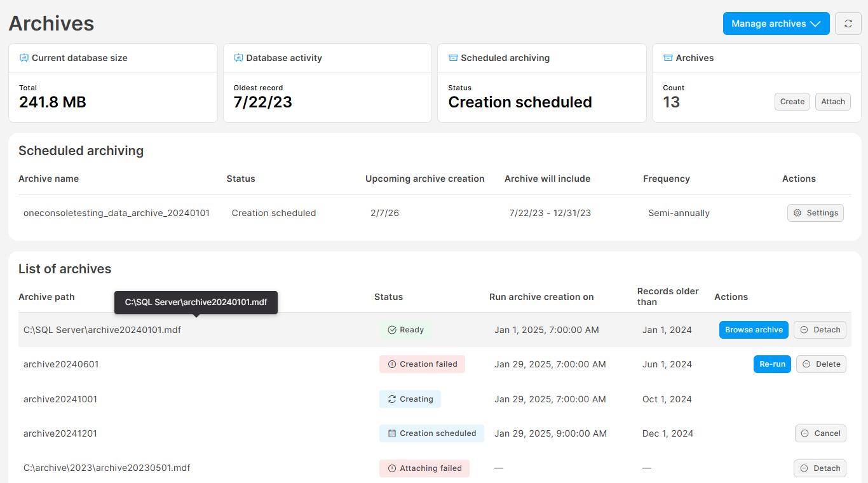This screenshot has width=868, height=483.
Task: Open Settings for scheduled archiving
Action: [x=815, y=213]
